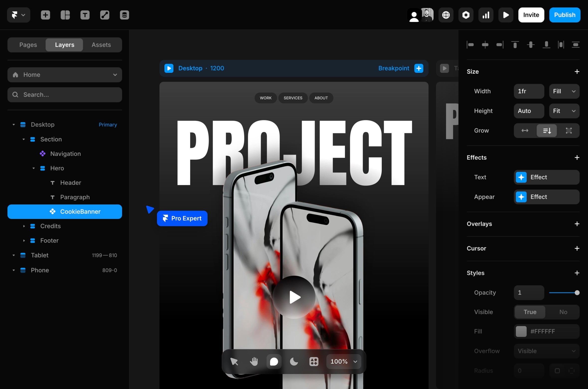Set Visible to No
Viewport: 588px width, 389px height.
563,312
